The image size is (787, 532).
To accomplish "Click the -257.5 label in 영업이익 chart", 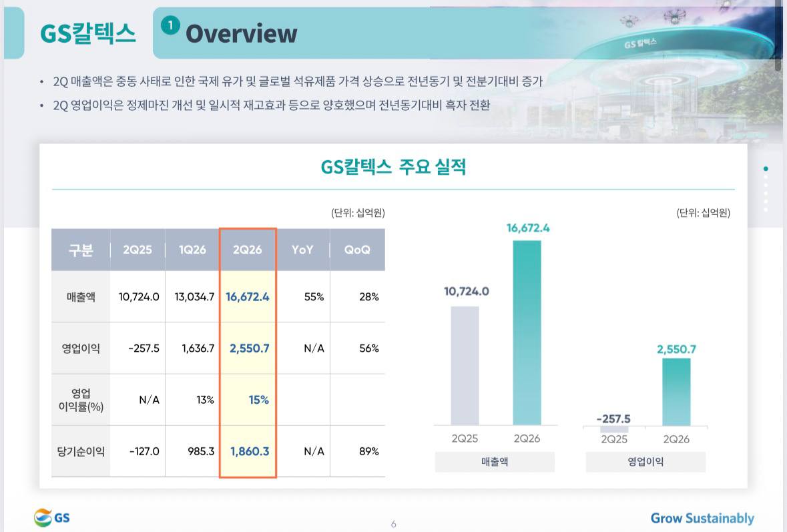I will 613,419.
